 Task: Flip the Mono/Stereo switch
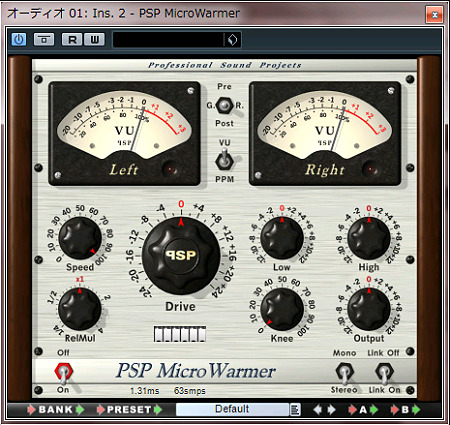(x=345, y=373)
